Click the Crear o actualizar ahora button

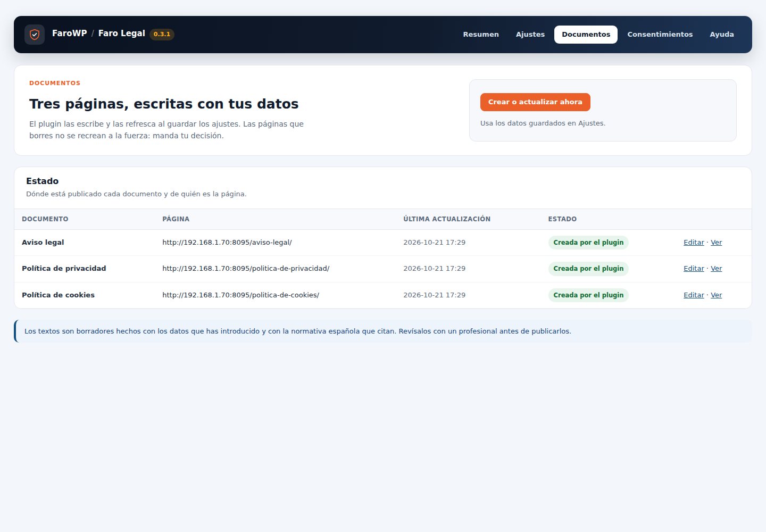coord(535,102)
